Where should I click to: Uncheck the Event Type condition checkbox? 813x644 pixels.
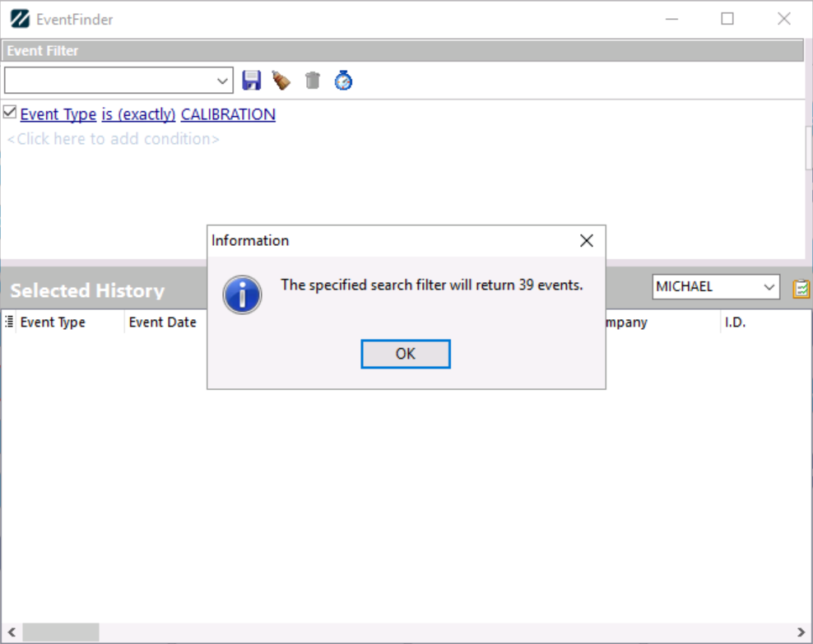10,113
